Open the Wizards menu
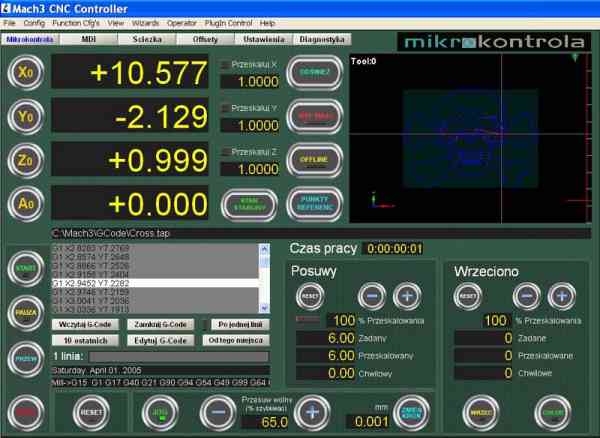600x438 pixels. click(145, 23)
